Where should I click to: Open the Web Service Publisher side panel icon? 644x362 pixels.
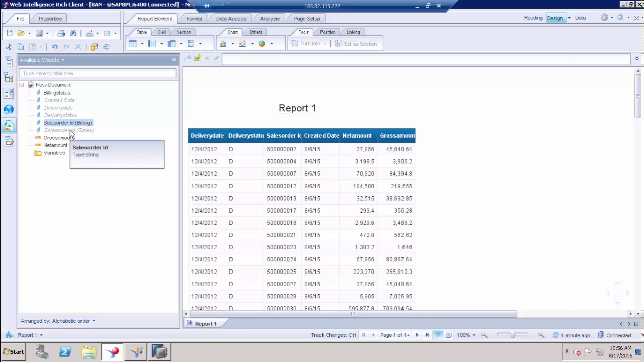pos(9,109)
